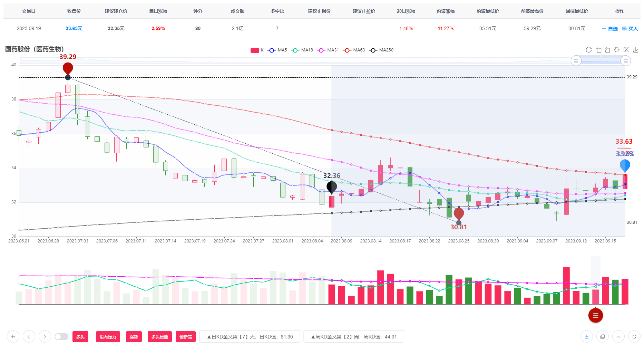644x344 pixels.
Task: Click the 前波涨幅 column header
Action: tap(446, 11)
